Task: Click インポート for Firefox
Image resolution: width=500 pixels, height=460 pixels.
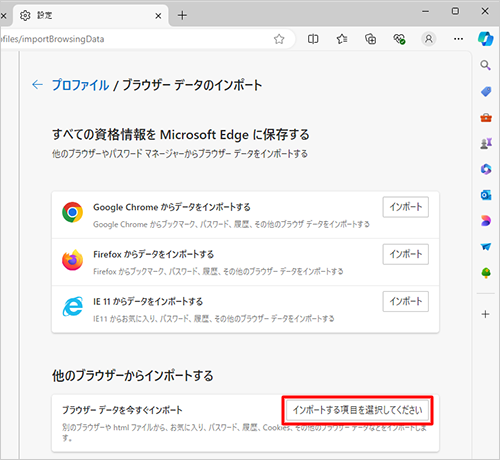Action: 406,254
